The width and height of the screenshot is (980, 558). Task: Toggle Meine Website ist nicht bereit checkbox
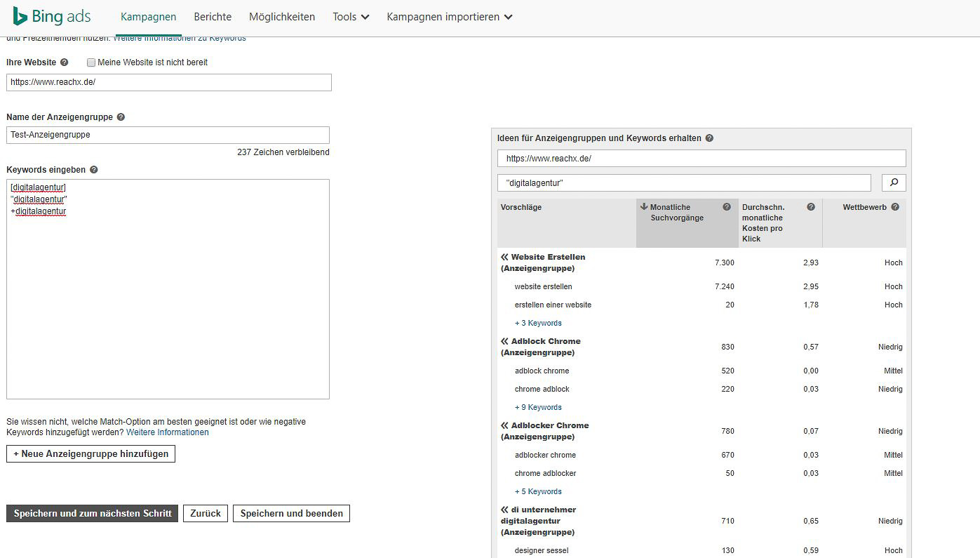[x=91, y=62]
